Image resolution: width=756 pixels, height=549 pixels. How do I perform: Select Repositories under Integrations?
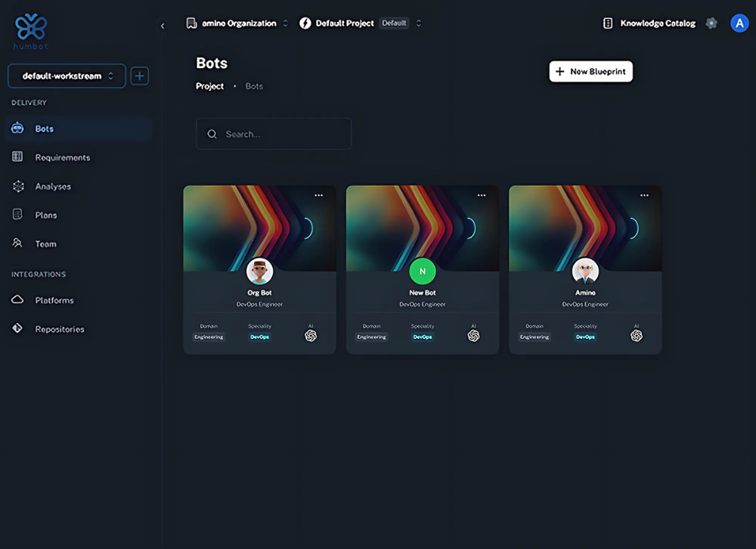coord(59,329)
